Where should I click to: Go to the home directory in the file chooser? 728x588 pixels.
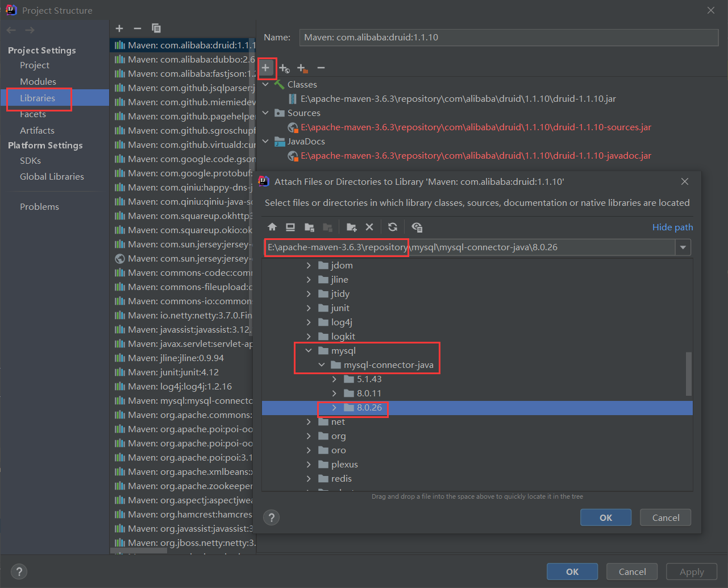coord(272,227)
